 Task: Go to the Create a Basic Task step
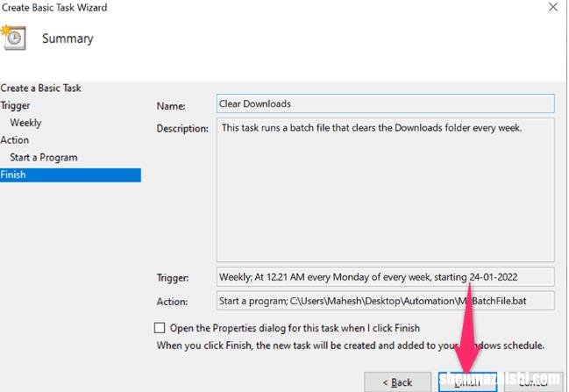click(x=41, y=89)
